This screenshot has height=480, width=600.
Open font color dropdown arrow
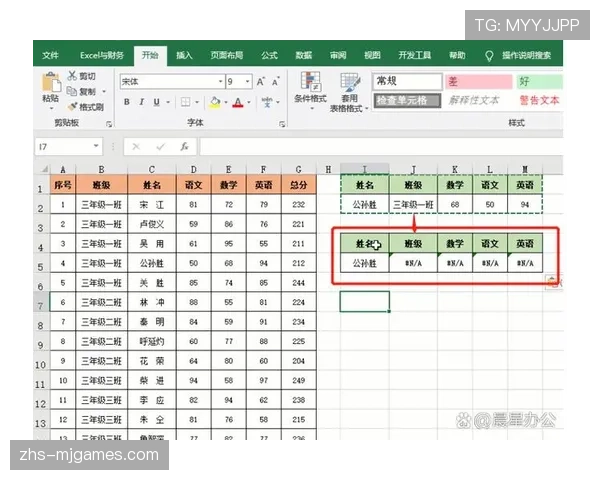(249, 102)
